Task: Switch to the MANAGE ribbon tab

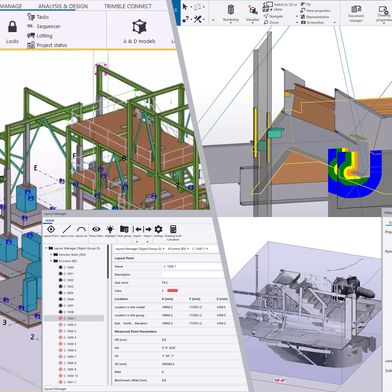Action: pos(11,6)
